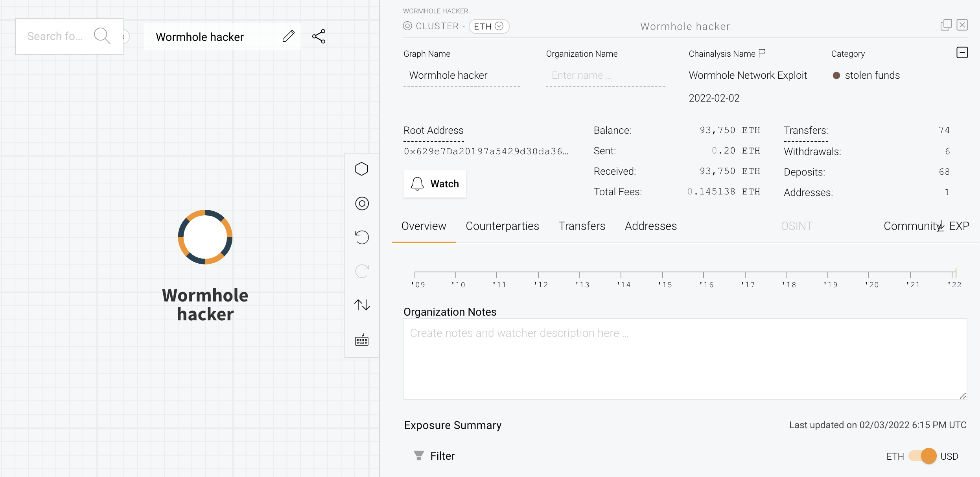Click the Chainalysis Name flag icon
This screenshot has width=980, height=477.
pos(762,53)
